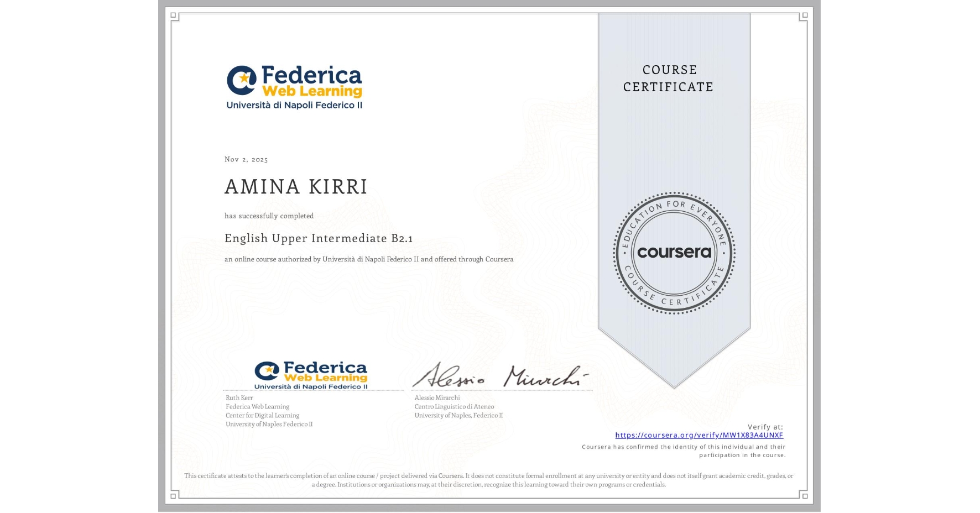Click 'Centro Linguistico di Ateneo' text
The height and width of the screenshot is (513, 980).
[454, 407]
